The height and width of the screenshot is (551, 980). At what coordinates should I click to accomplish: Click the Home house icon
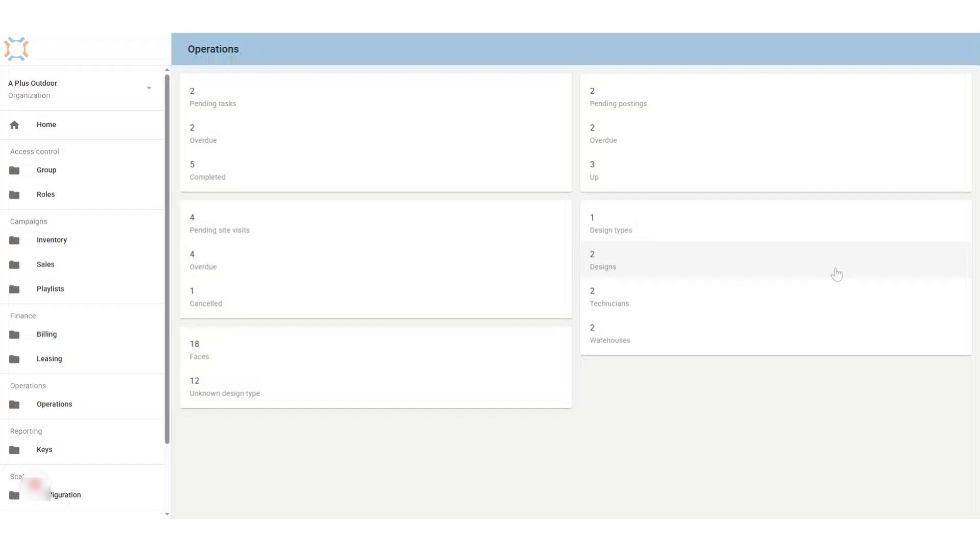tap(14, 125)
